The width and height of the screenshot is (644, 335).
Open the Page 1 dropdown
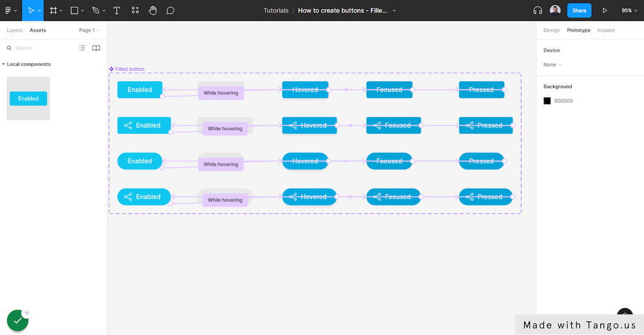89,30
